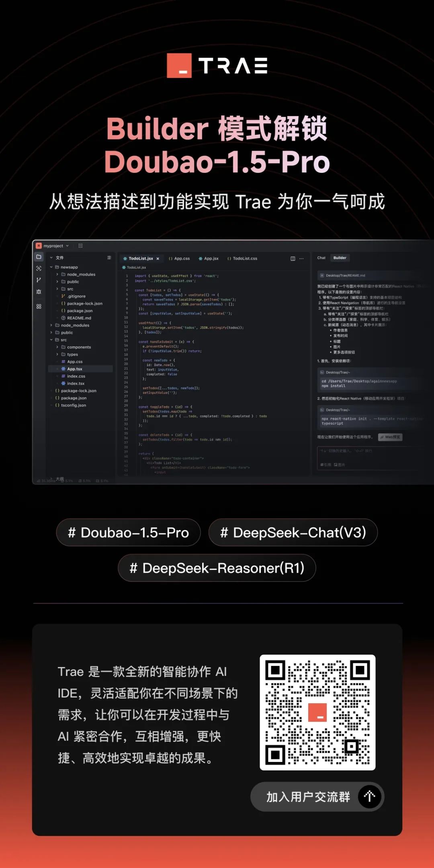Switch to the App.css editor tab

tap(179, 258)
